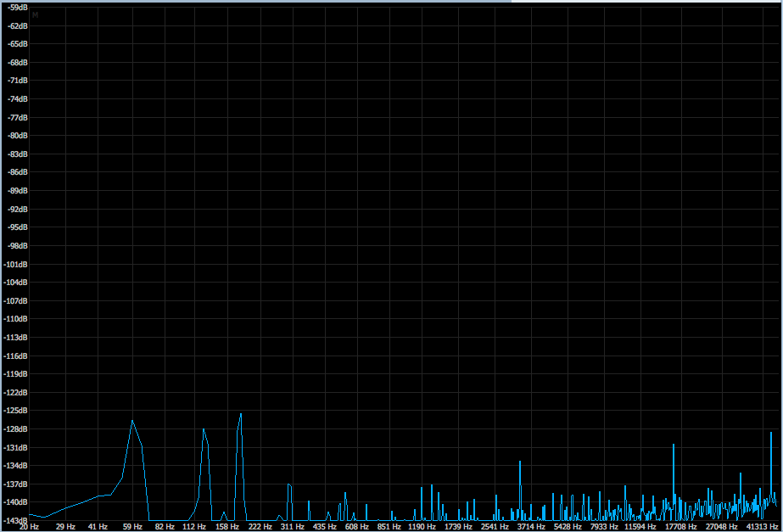This screenshot has height=532, width=783.
Task: Select the -125dB axis label
Action: click(16, 411)
